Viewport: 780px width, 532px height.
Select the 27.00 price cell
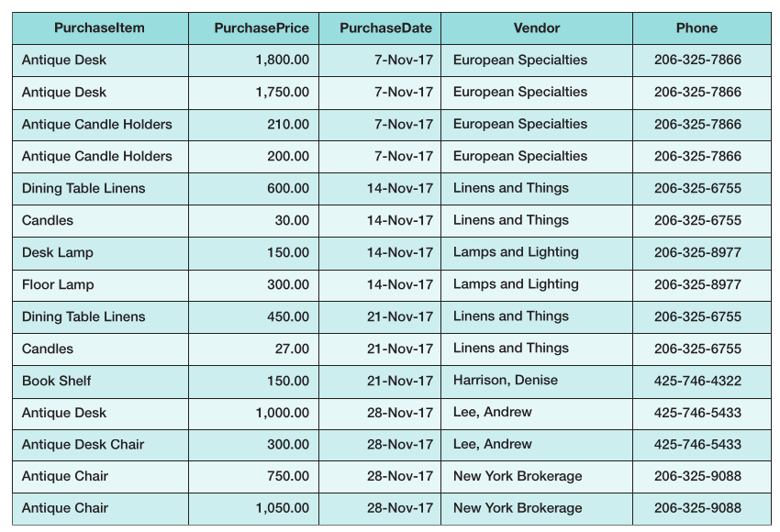point(292,349)
